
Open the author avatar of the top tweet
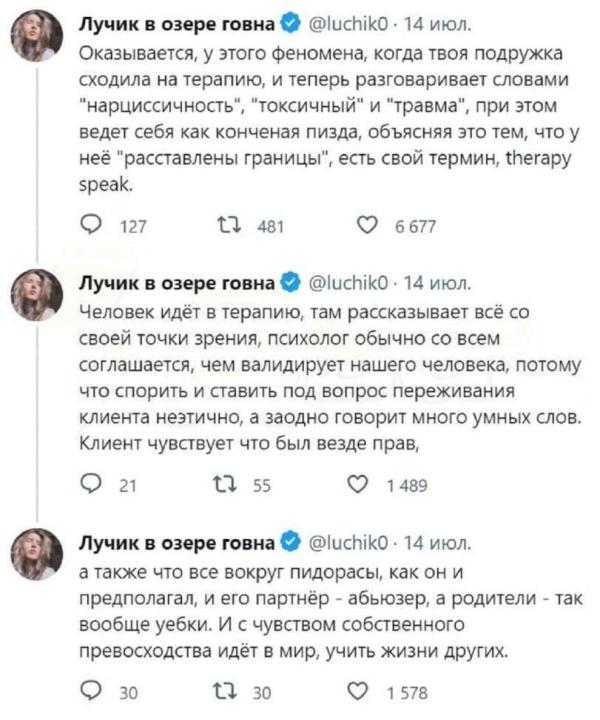coord(41,35)
